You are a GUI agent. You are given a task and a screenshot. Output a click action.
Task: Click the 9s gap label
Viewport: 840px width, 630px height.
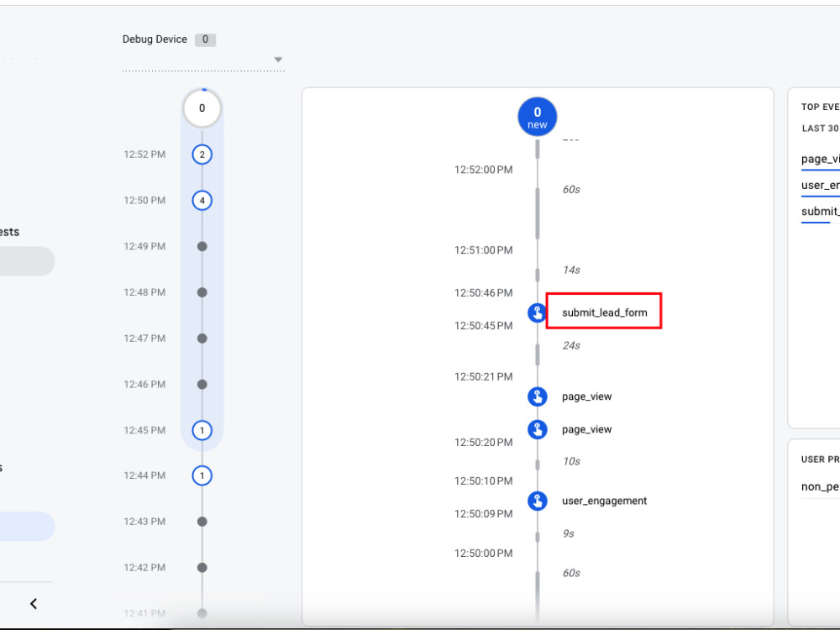coord(569,533)
